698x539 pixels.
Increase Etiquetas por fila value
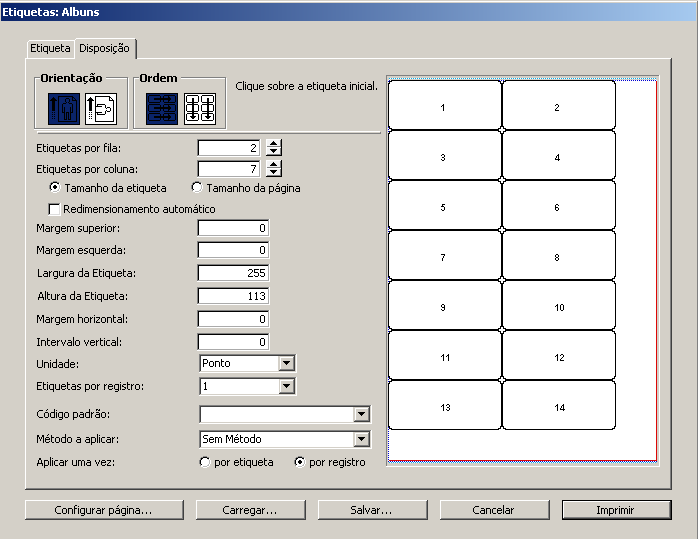pyautogui.click(x=274, y=144)
